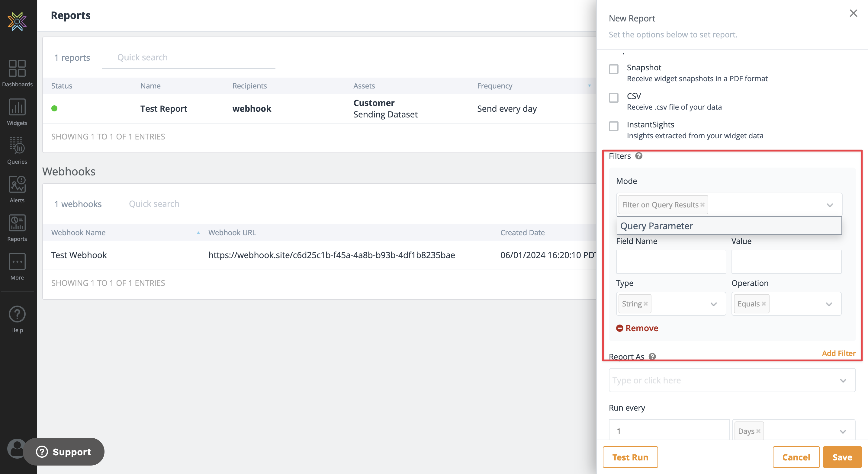Sort by the Assets column header
The image size is (868, 474).
364,85
